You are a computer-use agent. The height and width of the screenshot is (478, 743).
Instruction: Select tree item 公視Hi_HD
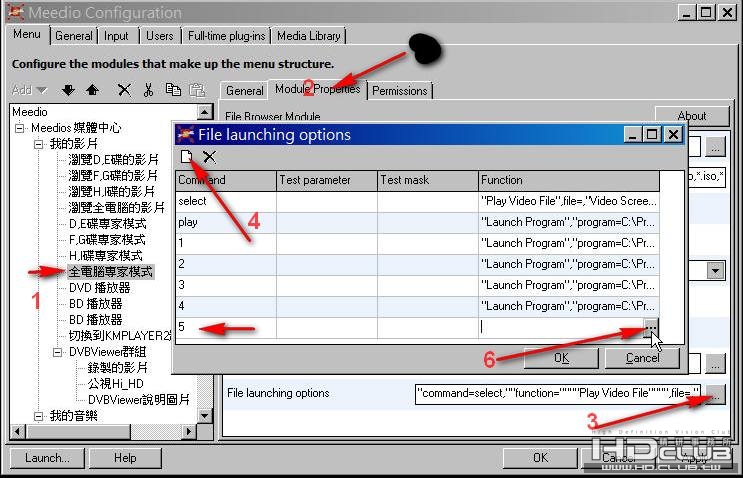[116, 384]
